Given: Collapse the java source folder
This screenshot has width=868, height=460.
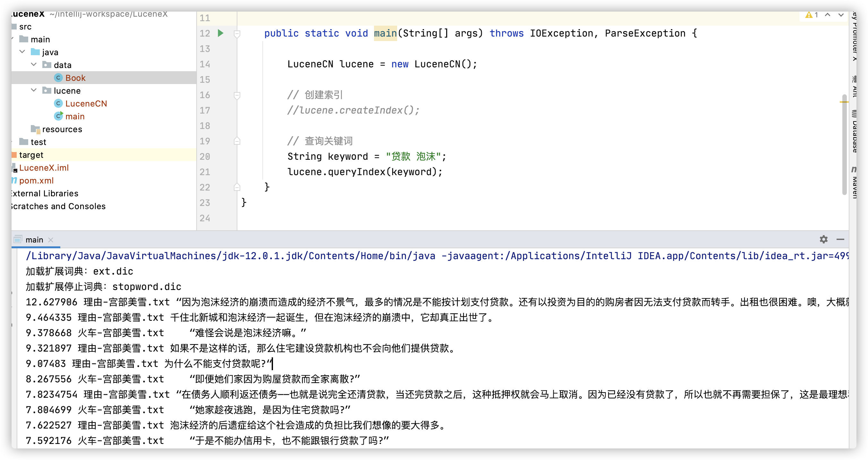Looking at the screenshot, I should 22,52.
